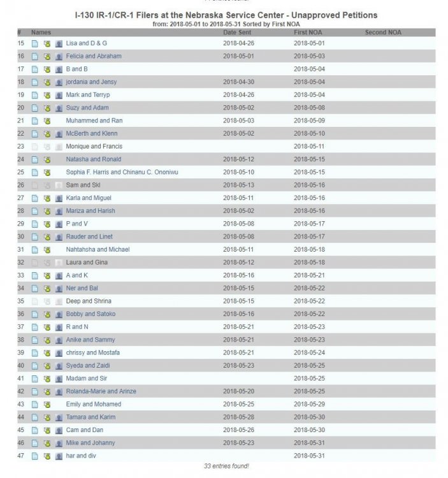Click row number 47 in har and div row
Viewport: 448px width, 478px height.
(21, 456)
